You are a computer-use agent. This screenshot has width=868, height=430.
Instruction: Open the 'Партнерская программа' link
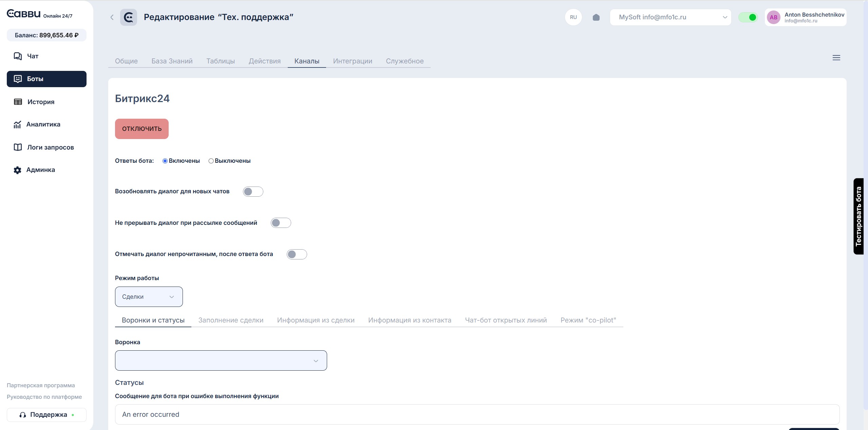point(41,385)
